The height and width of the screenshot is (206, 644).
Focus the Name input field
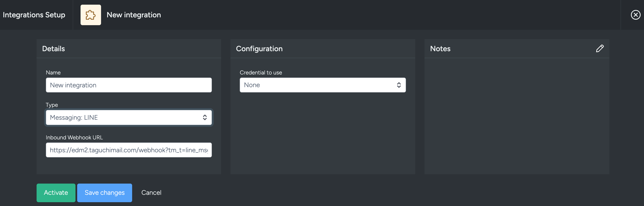pos(129,85)
